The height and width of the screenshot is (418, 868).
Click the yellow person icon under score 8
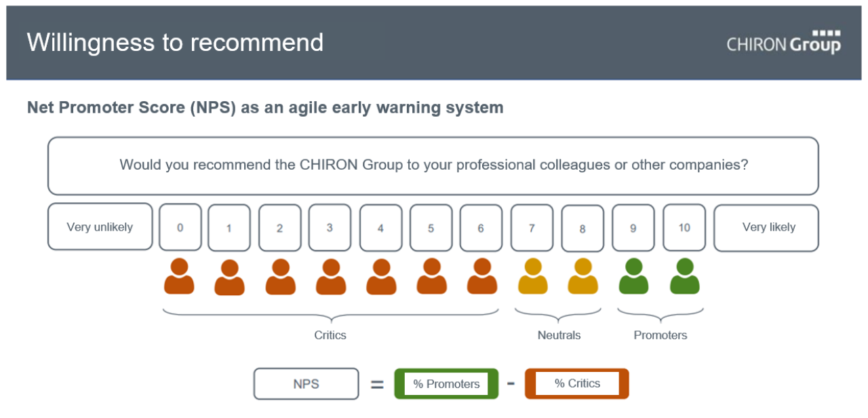583,276
